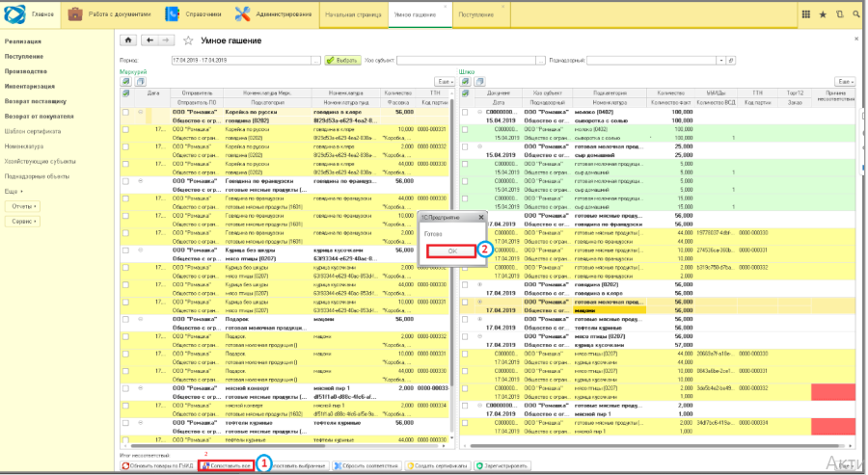
Task: Open favorites star in top bar
Action: click(x=823, y=14)
